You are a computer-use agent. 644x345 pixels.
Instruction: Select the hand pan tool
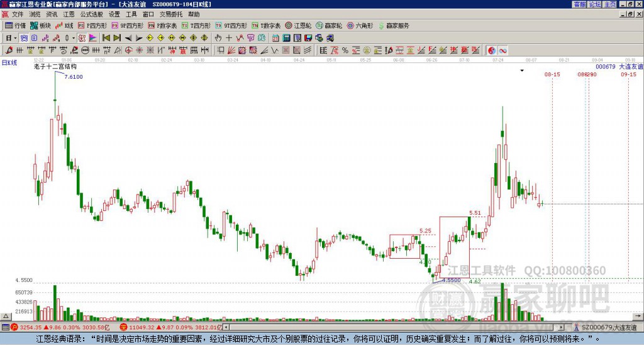pyautogui.click(x=218, y=38)
